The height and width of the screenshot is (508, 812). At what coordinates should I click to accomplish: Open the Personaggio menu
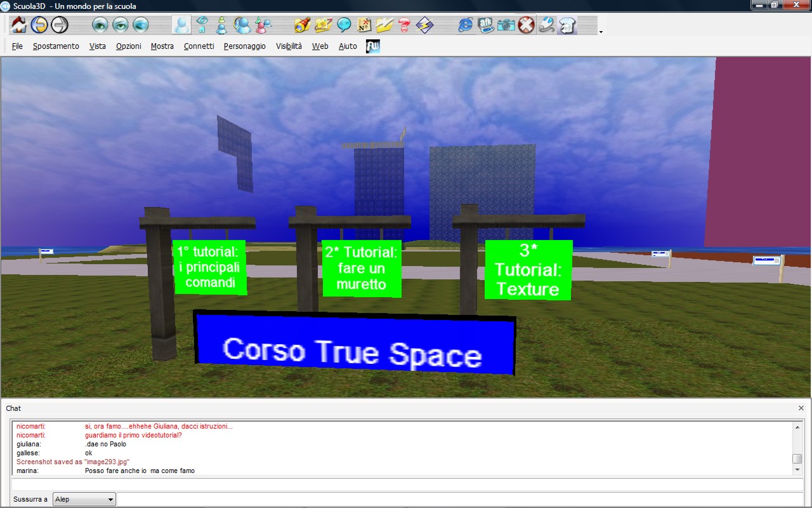pyautogui.click(x=245, y=46)
